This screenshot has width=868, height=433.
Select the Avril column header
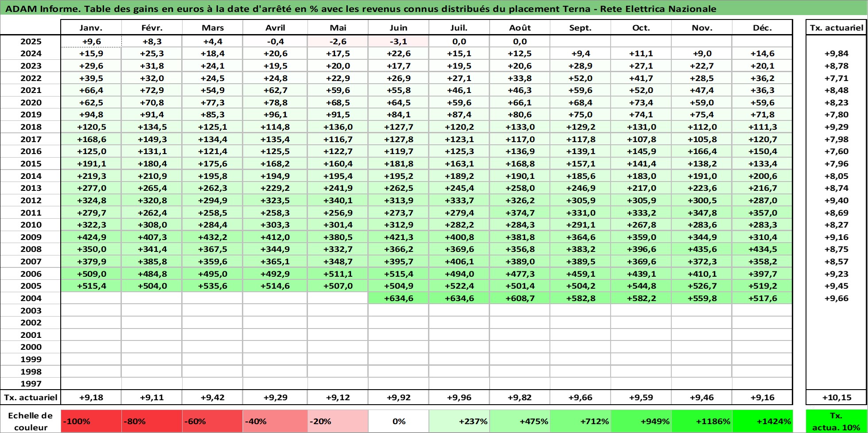[275, 27]
